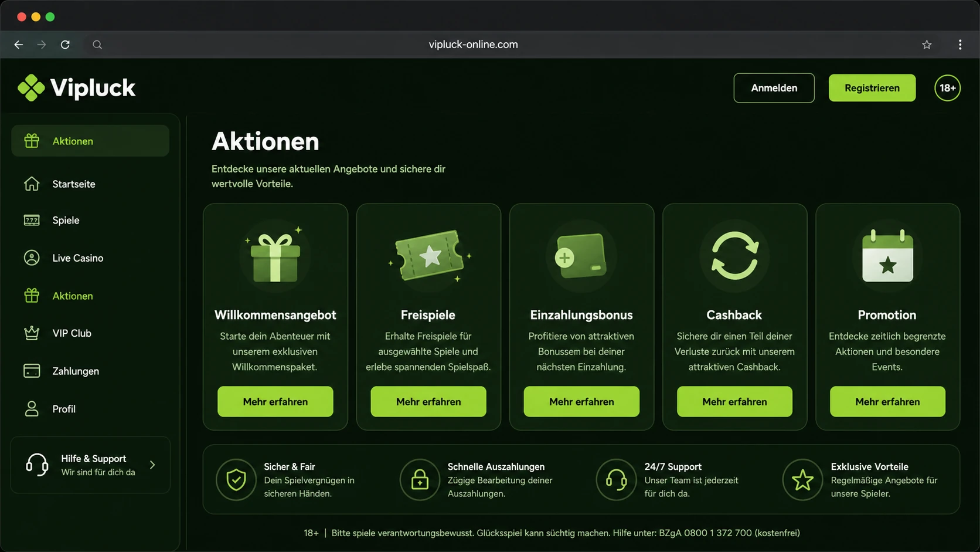
Task: Click Mehr erfahren under Willkommensangebot
Action: coord(275,401)
